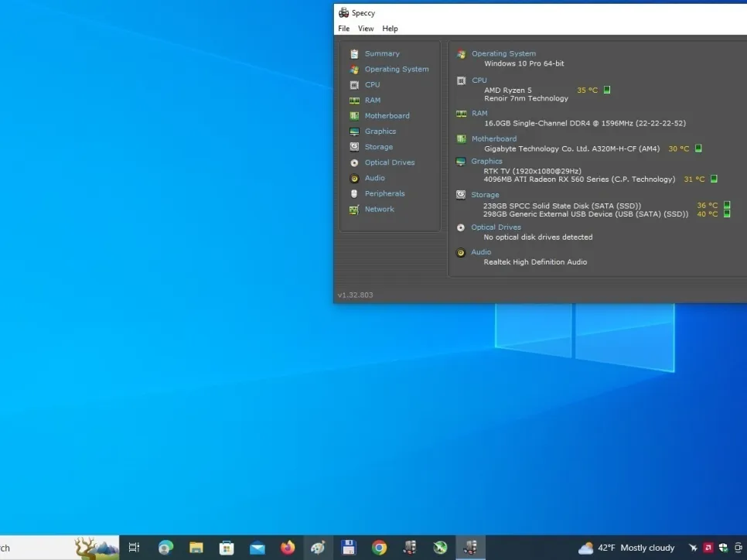Viewport: 747px width, 560px height.
Task: Click the version number v1.32.803
Action: coord(355,295)
